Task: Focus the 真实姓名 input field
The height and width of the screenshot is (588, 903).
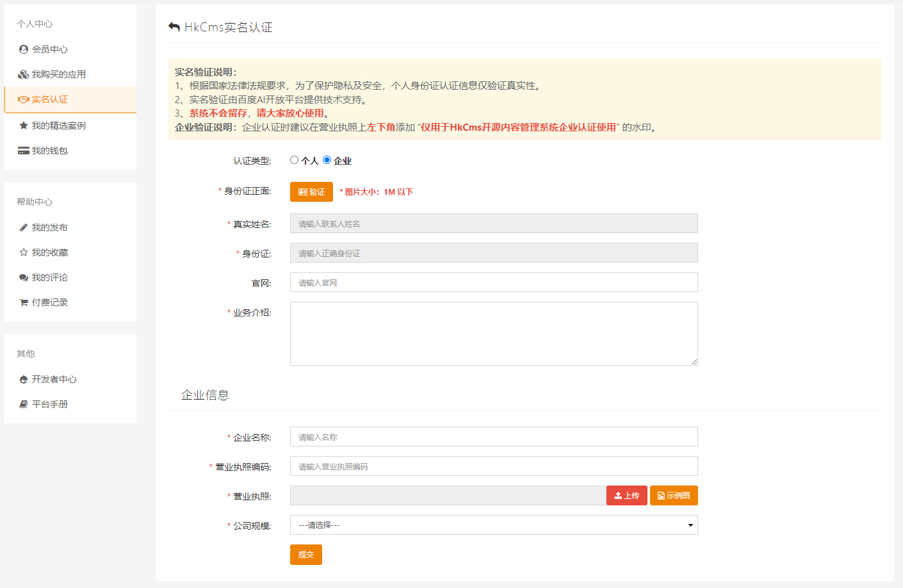Action: pyautogui.click(x=494, y=224)
